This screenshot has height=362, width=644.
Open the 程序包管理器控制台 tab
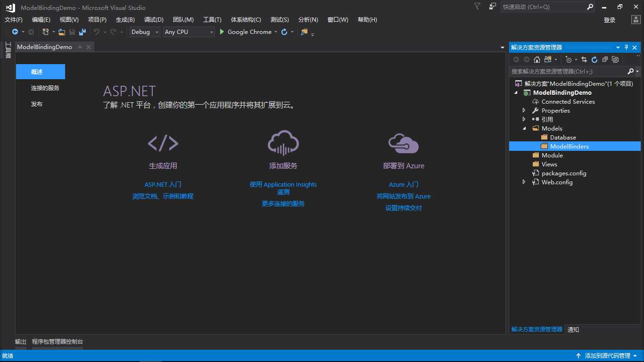click(58, 342)
